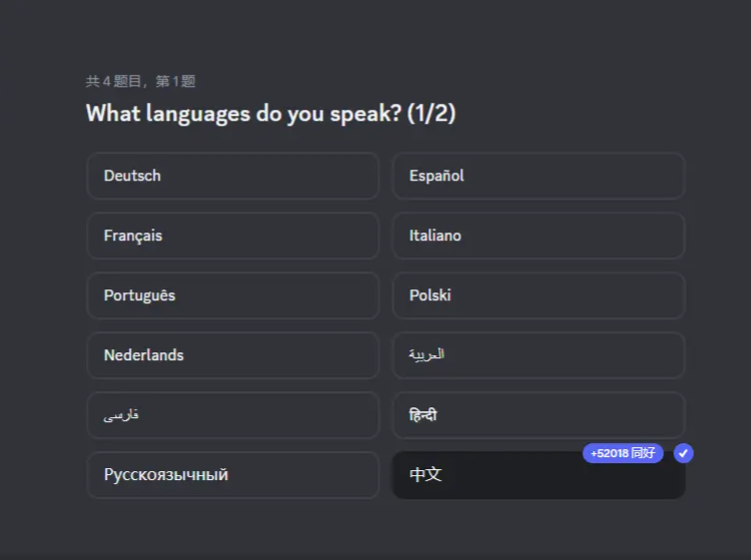The height and width of the screenshot is (560, 751).
Task: Choose the Hindi हिन्दी option
Action: tap(539, 415)
